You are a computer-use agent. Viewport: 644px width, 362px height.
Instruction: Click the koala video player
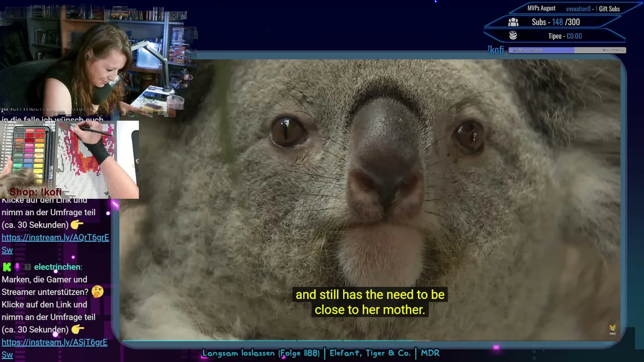click(370, 200)
